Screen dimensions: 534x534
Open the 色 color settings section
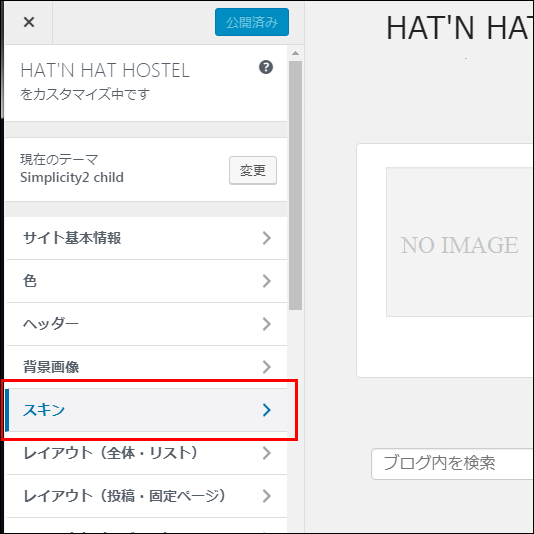pos(146,281)
